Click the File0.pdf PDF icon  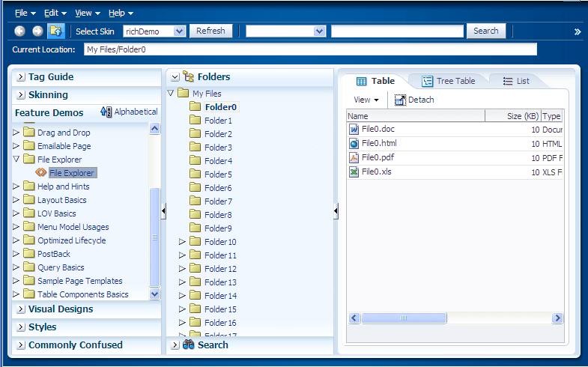pos(354,157)
